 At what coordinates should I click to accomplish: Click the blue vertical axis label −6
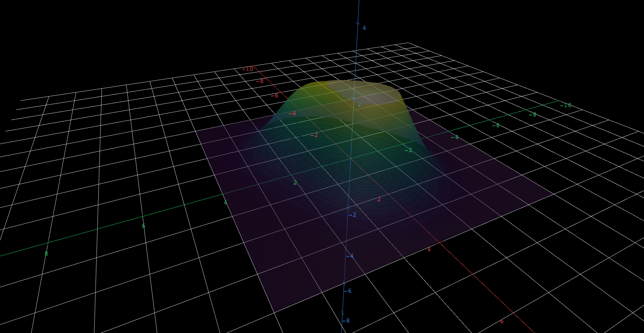click(347, 291)
